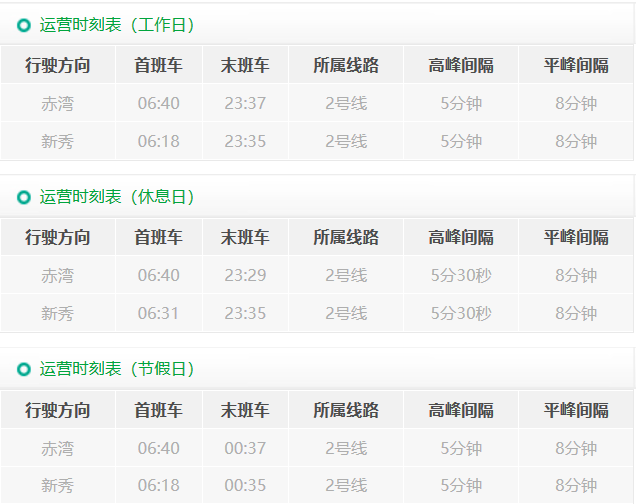Click the green circle icon beside 运营时刻表（工作日）
This screenshot has height=504, width=638.
pos(24,26)
